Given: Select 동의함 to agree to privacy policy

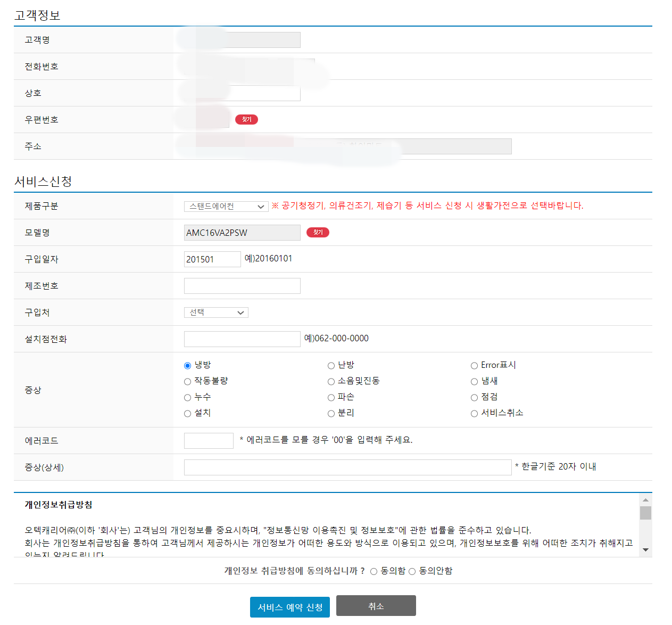Looking at the screenshot, I should 374,571.
